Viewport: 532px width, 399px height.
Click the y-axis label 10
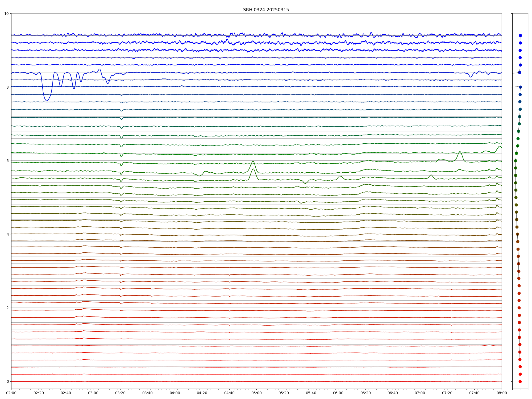click(x=6, y=14)
